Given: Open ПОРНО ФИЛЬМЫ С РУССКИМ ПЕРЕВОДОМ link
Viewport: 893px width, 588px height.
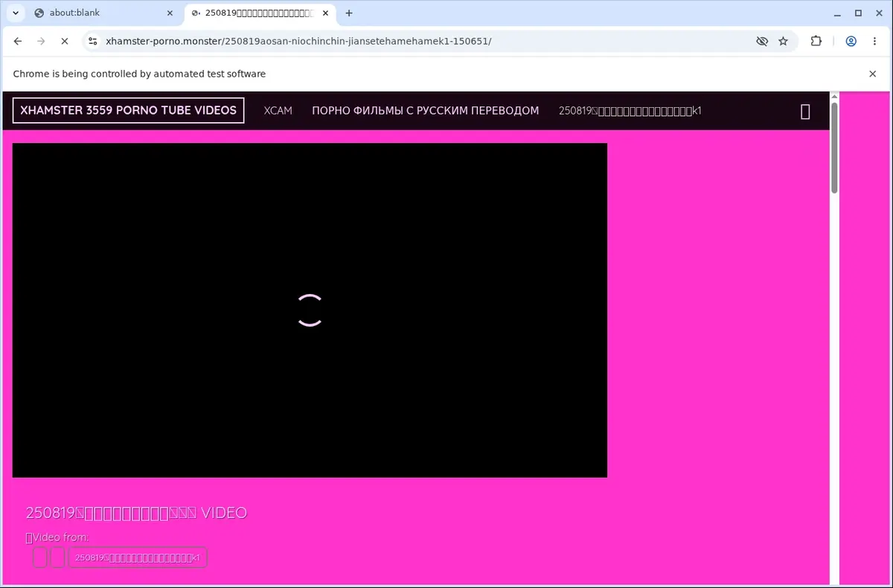Looking at the screenshot, I should 425,111.
